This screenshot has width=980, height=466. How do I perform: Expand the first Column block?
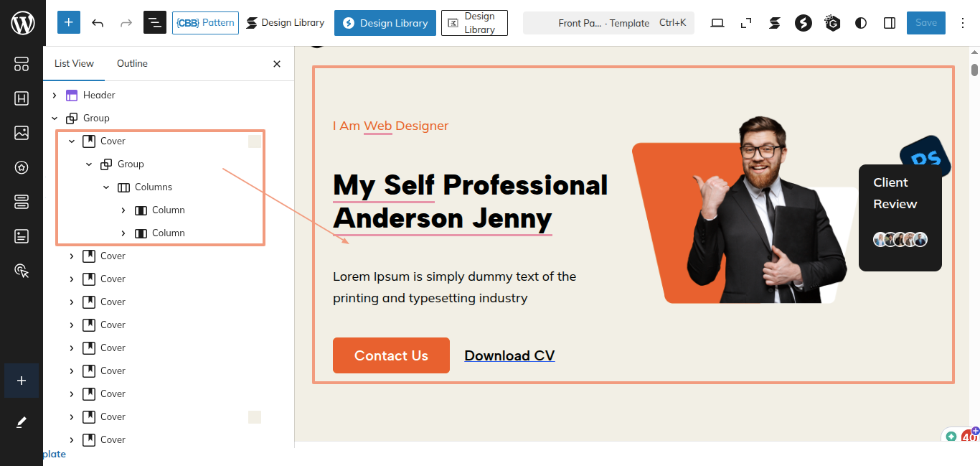click(123, 210)
